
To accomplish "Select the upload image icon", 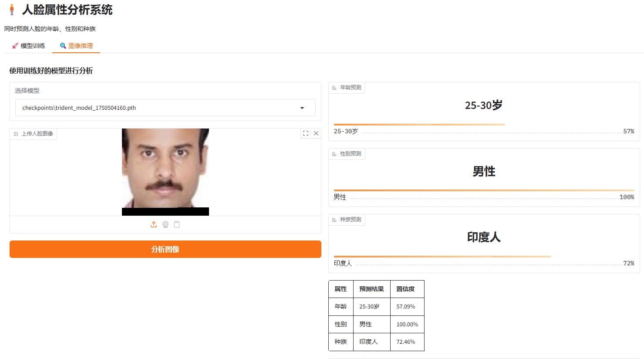I will point(154,224).
